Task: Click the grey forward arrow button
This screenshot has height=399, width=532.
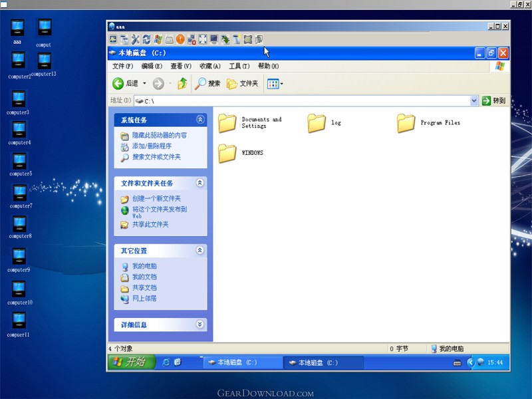Action: click(x=158, y=84)
